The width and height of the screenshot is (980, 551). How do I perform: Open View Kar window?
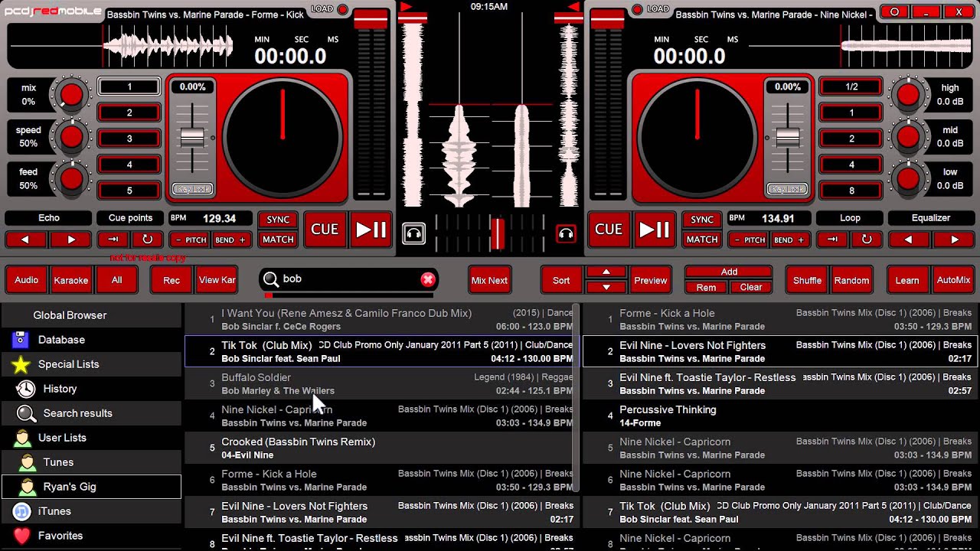217,280
